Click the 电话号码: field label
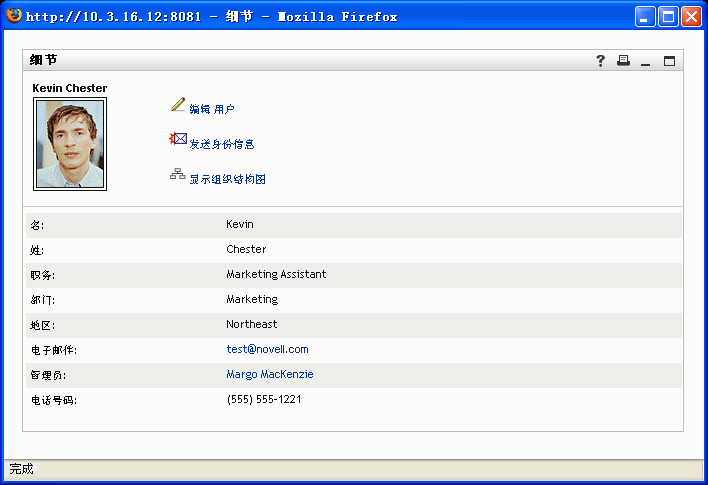This screenshot has width=708, height=485. [x=54, y=400]
